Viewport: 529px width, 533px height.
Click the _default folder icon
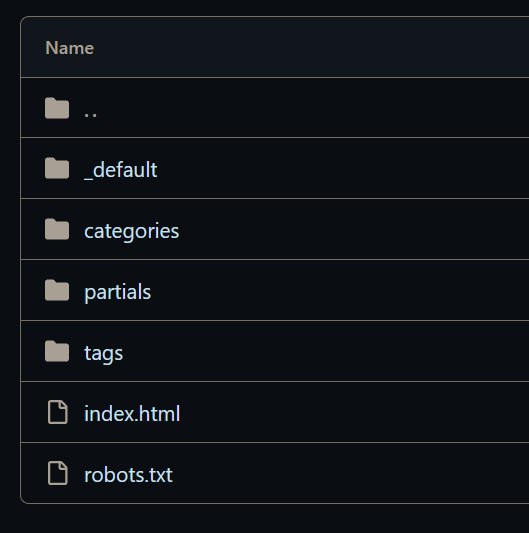click(x=57, y=168)
